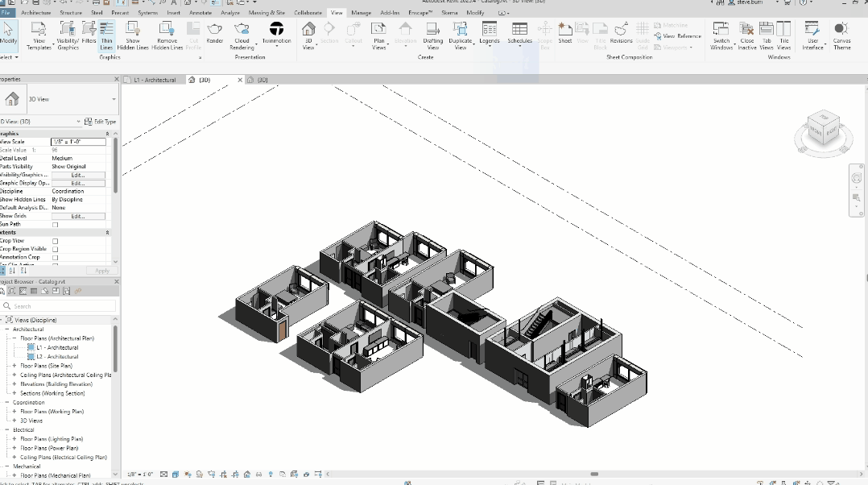Open the File menu tab
Image resolution: width=868 pixels, height=485 pixels.
click(x=6, y=12)
